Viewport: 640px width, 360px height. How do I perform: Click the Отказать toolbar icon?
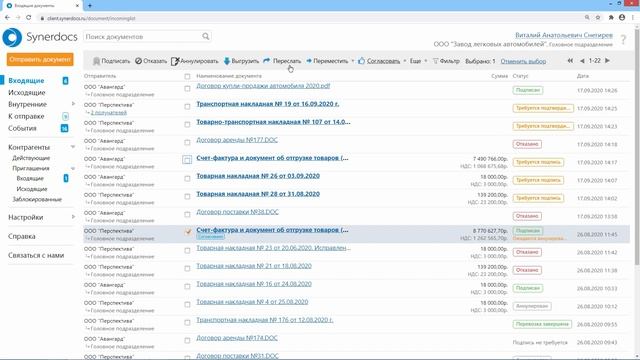coord(138,61)
